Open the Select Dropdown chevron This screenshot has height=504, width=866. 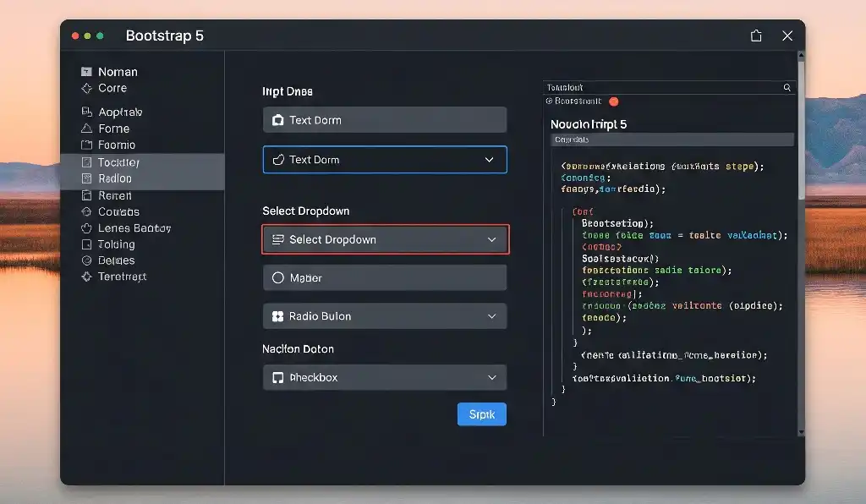click(491, 239)
